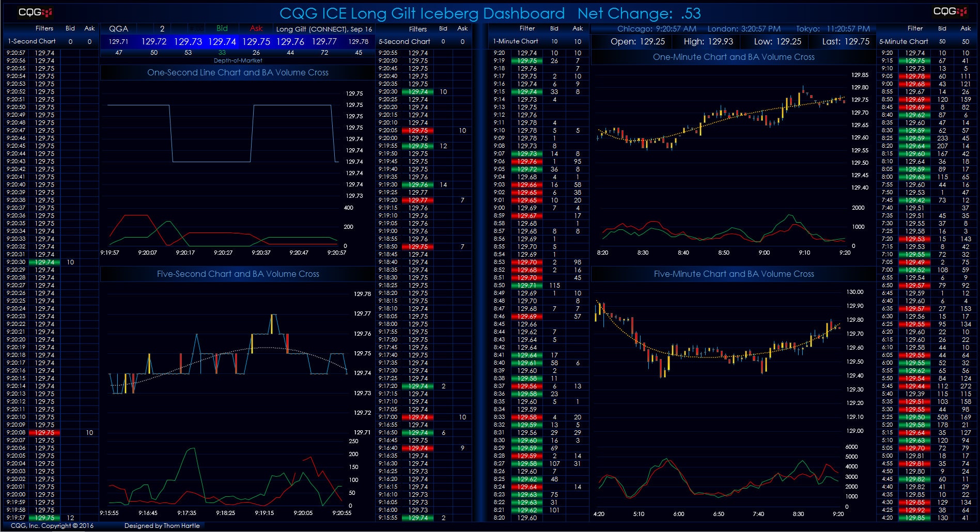Click the 129.75 best ask price in depth-of-market
The image size is (980, 532).
[256, 41]
